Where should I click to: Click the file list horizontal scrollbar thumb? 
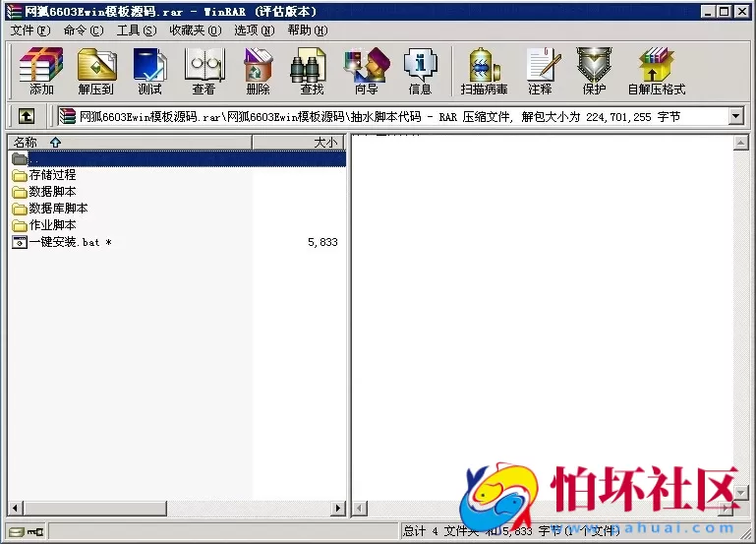coord(95,508)
